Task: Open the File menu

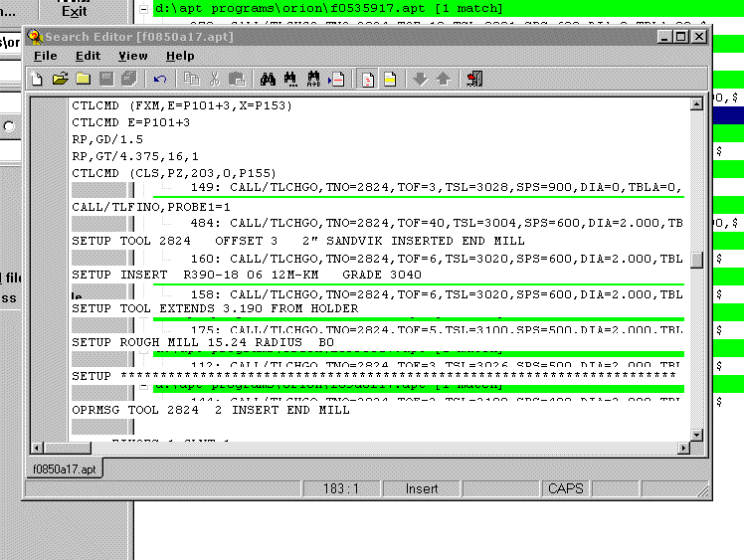Action: 45,56
